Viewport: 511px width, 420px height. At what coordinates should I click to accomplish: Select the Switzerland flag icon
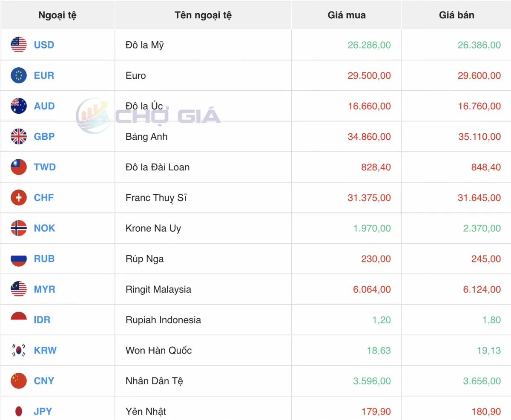tap(19, 198)
